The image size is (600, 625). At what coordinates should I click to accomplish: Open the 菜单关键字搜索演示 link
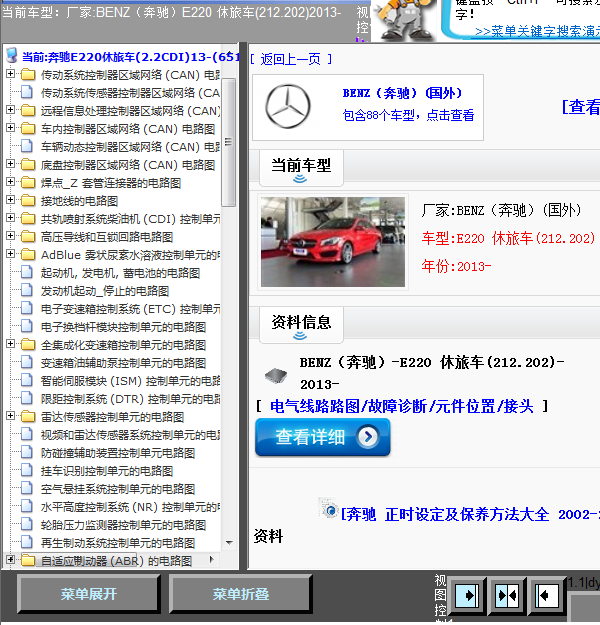[537, 31]
